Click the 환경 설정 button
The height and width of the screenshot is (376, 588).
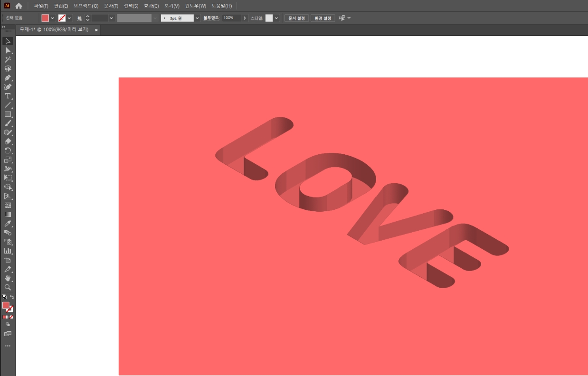(322, 18)
